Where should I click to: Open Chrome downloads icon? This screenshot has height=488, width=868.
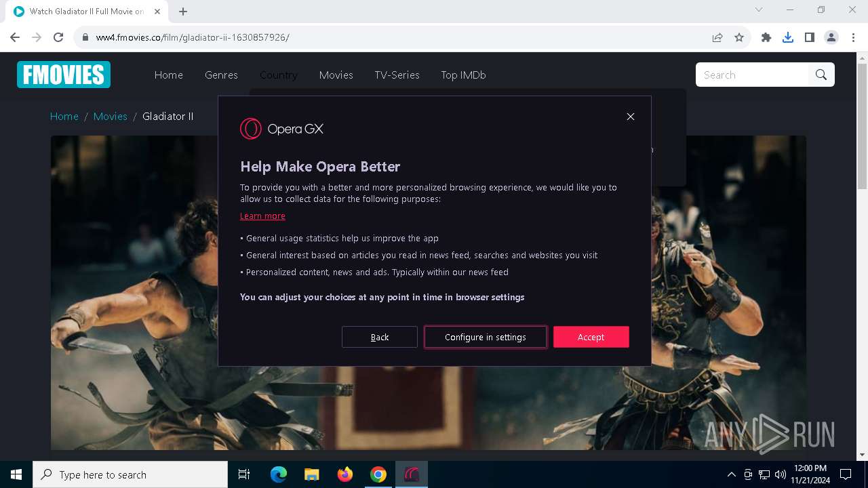(x=788, y=37)
